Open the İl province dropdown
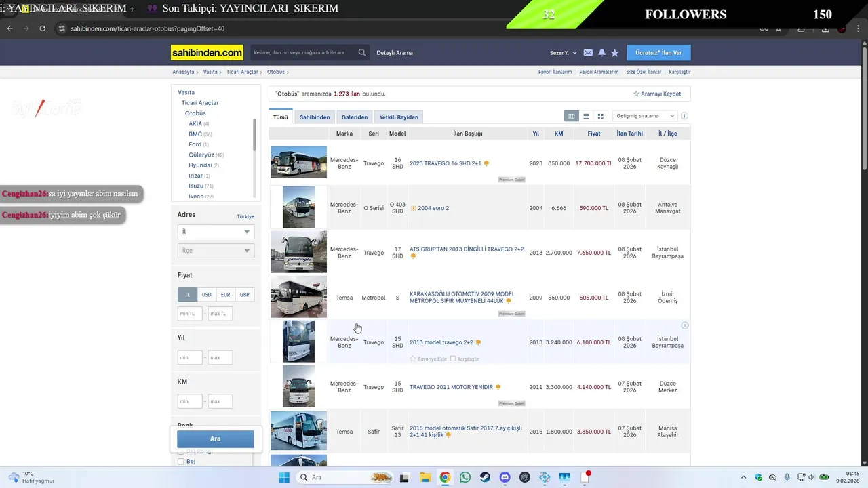Viewport: 868px width, 488px height. 216,232
